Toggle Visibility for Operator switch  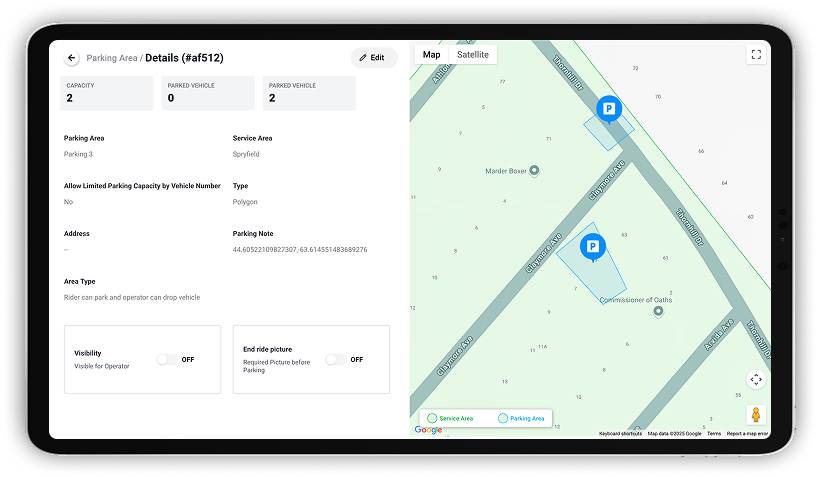coord(167,359)
